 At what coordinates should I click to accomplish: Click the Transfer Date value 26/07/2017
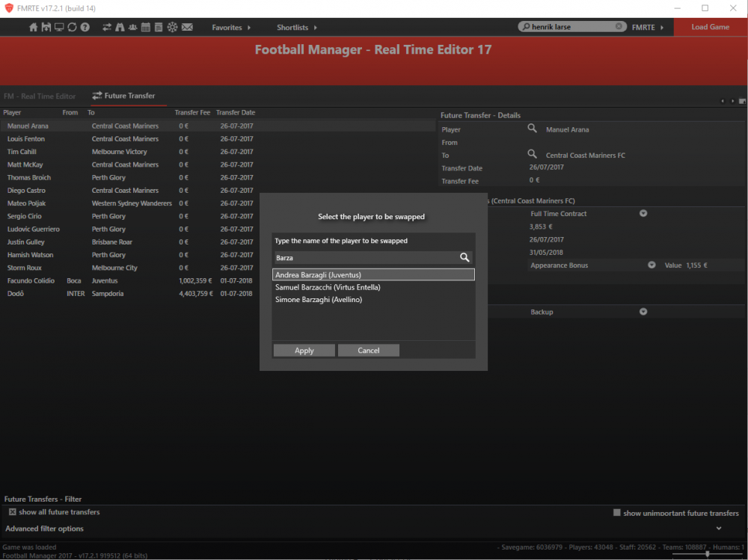(546, 167)
